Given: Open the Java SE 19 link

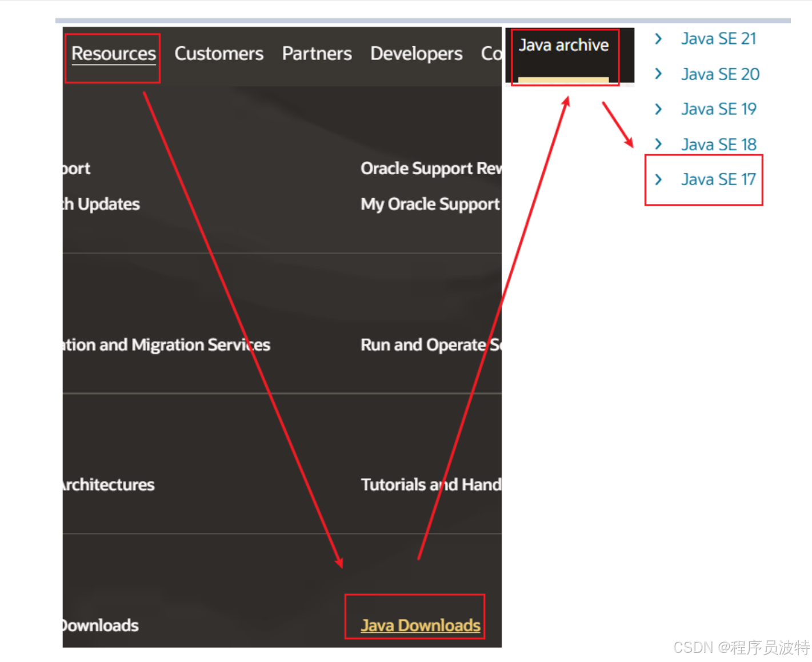Looking at the screenshot, I should pos(718,109).
